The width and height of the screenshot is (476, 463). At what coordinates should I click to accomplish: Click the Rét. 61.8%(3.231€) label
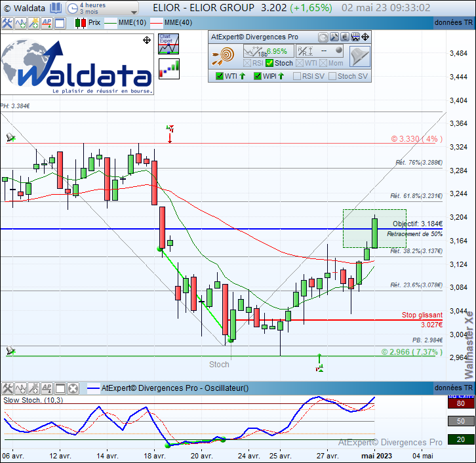[416, 196]
